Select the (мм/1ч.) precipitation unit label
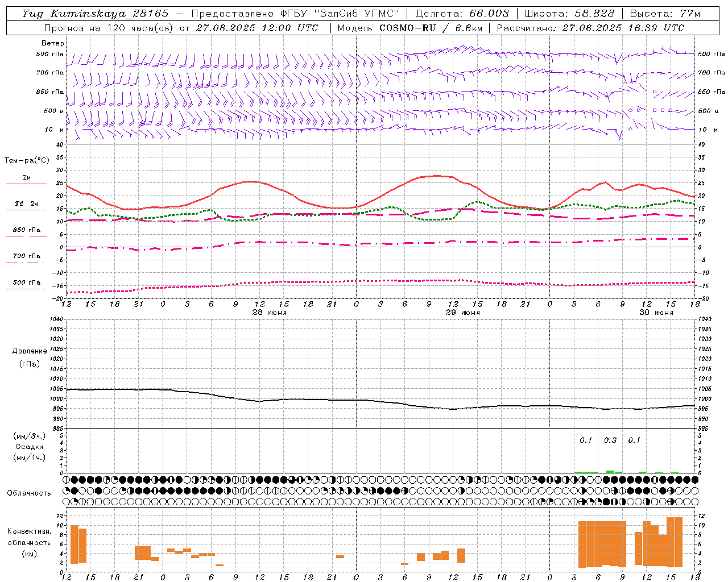The width and height of the screenshot is (728, 582). pyautogui.click(x=30, y=458)
